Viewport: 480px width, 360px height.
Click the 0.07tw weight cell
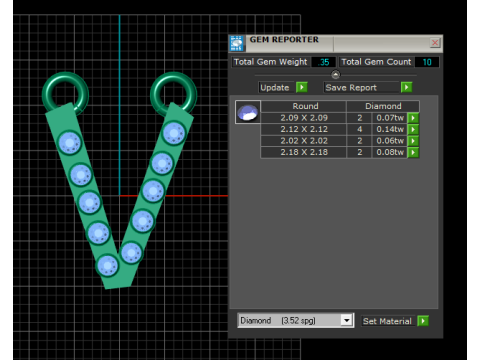click(390, 118)
